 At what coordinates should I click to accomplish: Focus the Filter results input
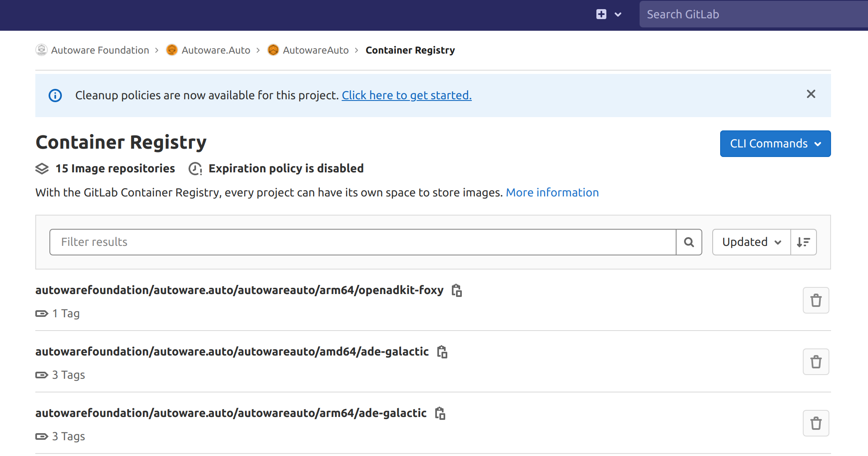pyautogui.click(x=363, y=242)
